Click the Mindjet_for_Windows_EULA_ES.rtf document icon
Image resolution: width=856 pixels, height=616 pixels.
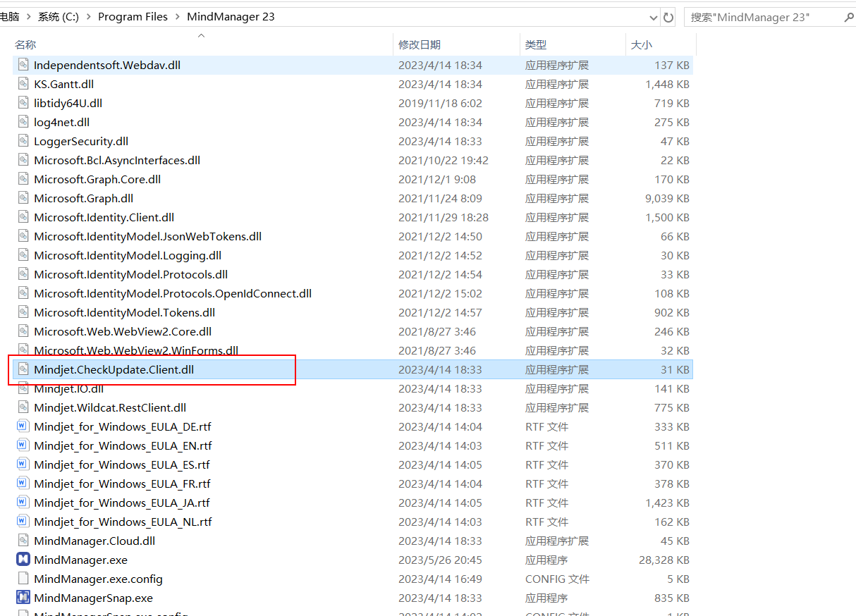pos(23,464)
